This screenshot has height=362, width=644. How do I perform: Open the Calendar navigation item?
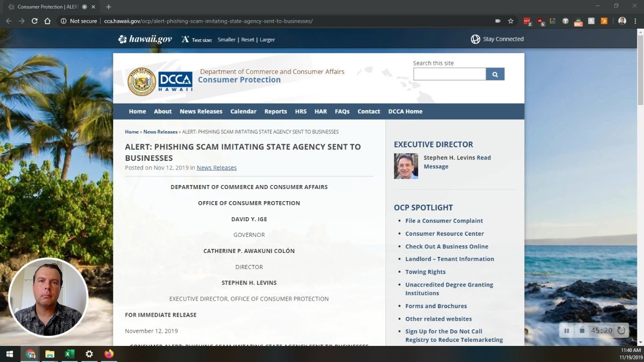point(244,112)
